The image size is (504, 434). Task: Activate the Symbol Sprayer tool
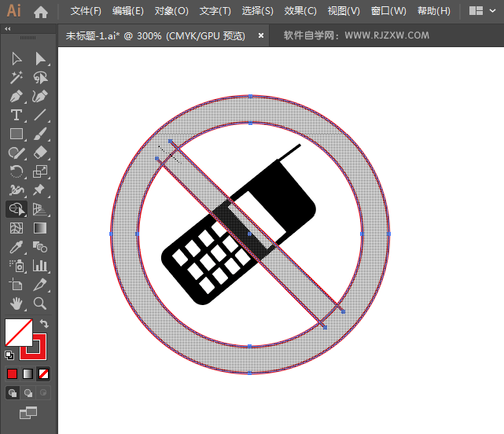(17, 266)
